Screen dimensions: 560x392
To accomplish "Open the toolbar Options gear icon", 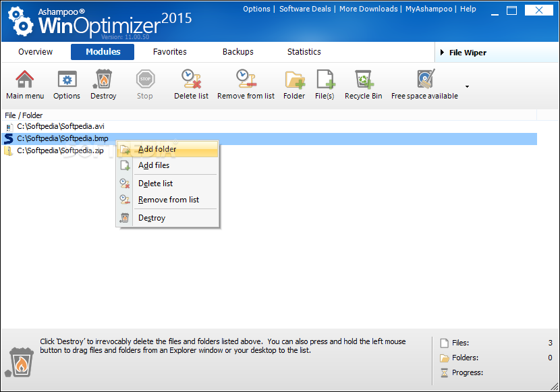I will tap(67, 79).
